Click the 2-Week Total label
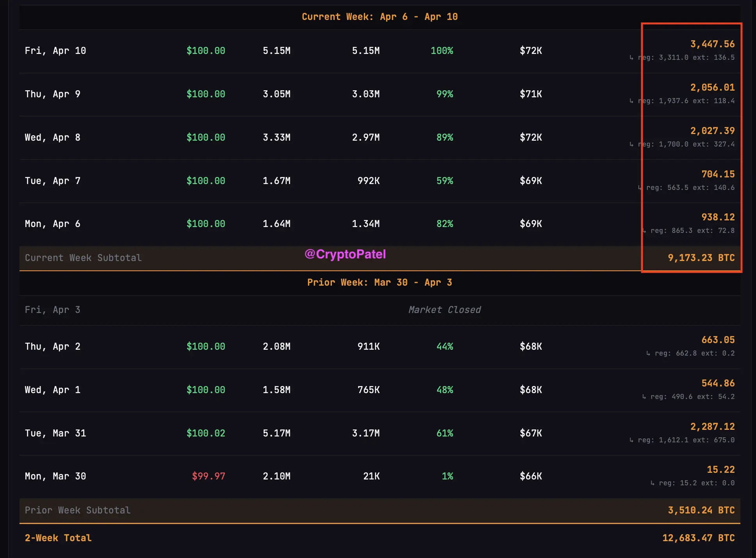The width and height of the screenshot is (756, 558). pyautogui.click(x=58, y=538)
